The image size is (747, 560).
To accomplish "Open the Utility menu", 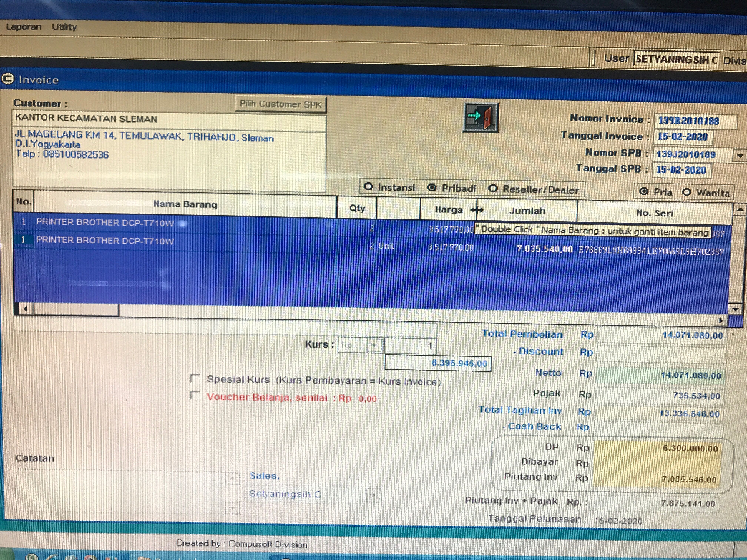I will (64, 27).
